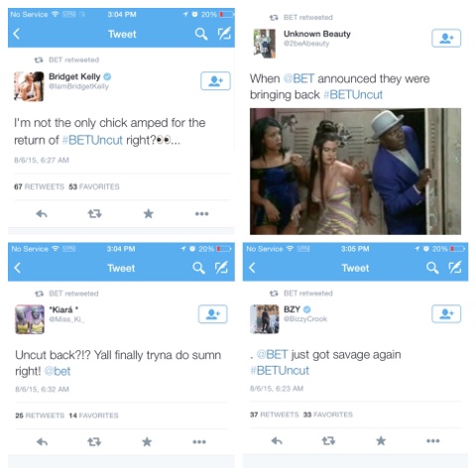Open Kiará's profile picture
This screenshot has width=476, height=476.
30,319
